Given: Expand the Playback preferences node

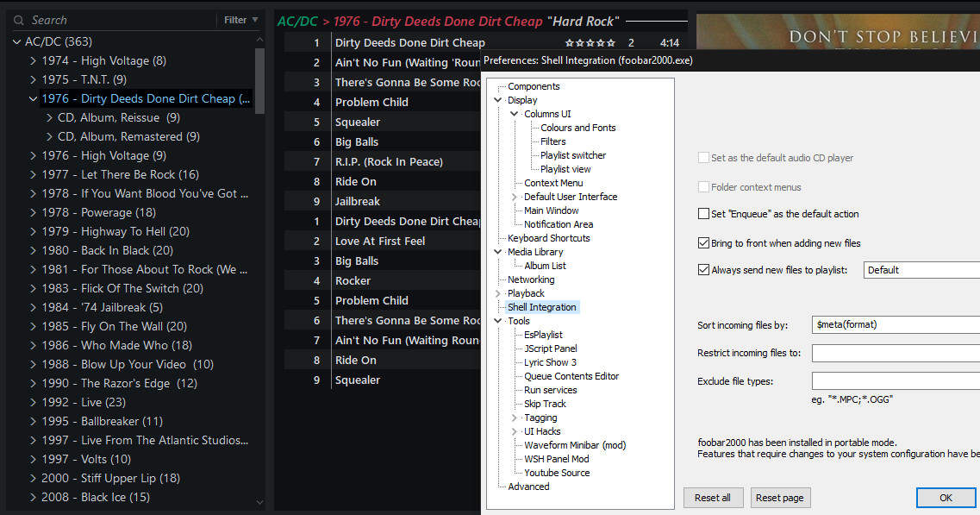Looking at the screenshot, I should [498, 293].
